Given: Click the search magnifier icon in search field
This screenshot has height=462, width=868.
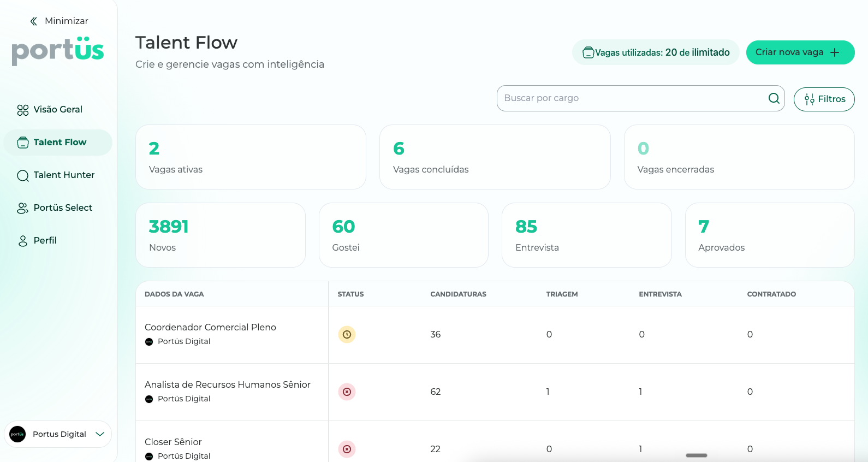Looking at the screenshot, I should tap(774, 98).
